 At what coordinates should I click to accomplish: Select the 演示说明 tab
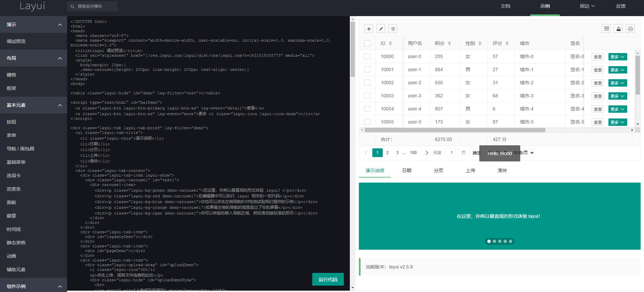click(x=375, y=171)
